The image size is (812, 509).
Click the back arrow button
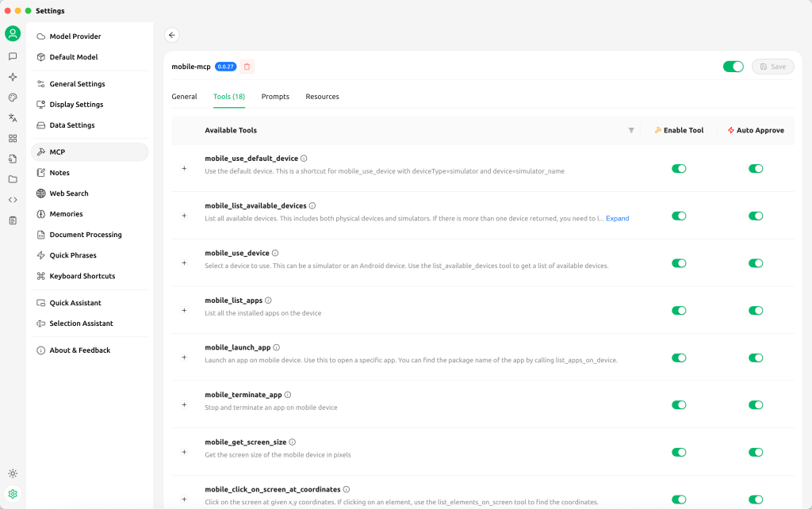pos(172,35)
